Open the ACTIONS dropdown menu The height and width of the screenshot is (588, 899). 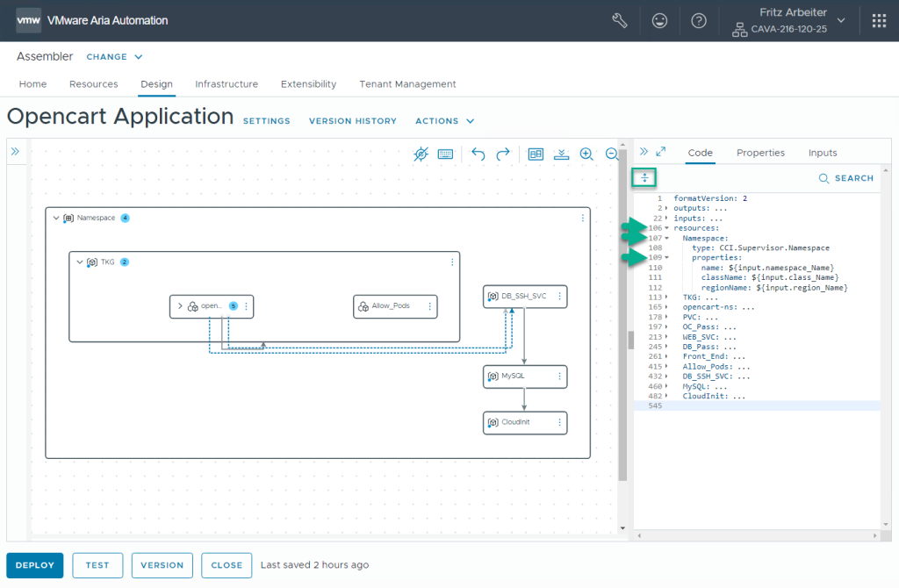[x=444, y=121]
